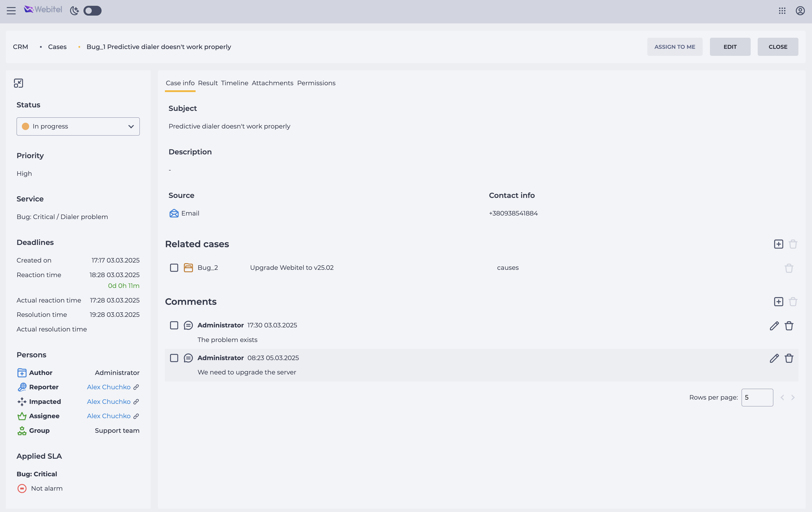Go to CRM breadcrumb
The image size is (812, 512).
21,47
